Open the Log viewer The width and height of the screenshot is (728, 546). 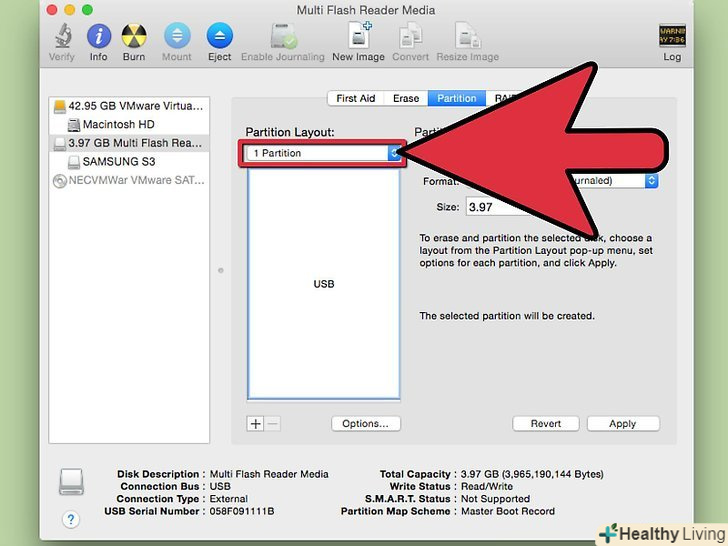[x=672, y=36]
